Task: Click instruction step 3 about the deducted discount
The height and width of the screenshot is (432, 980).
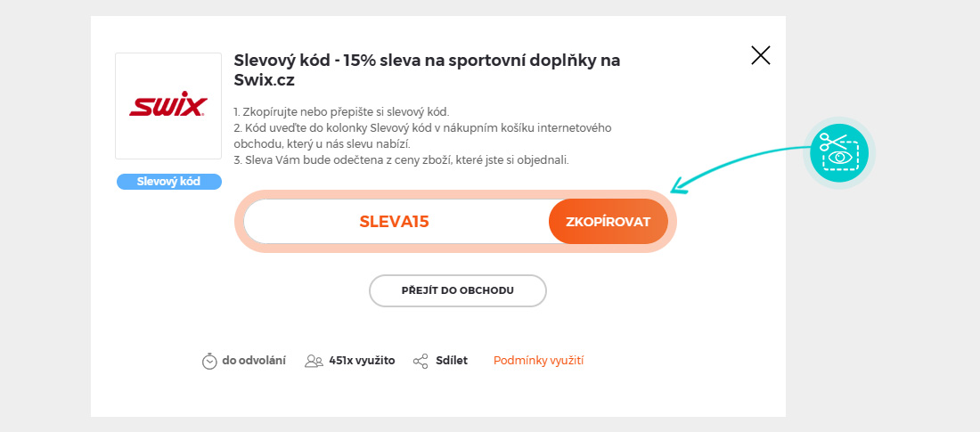Action: [x=401, y=160]
